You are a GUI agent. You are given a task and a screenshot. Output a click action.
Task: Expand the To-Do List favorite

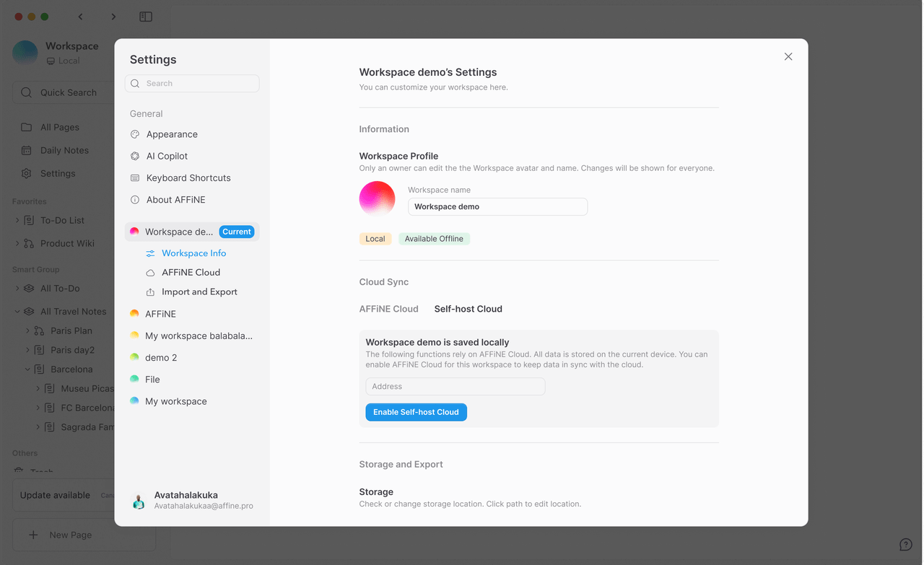(16, 220)
